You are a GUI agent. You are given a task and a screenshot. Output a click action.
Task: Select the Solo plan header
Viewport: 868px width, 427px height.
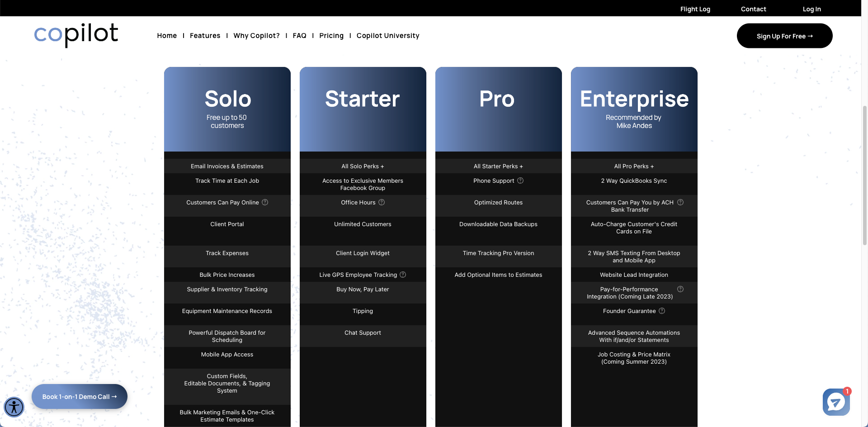coord(227,109)
